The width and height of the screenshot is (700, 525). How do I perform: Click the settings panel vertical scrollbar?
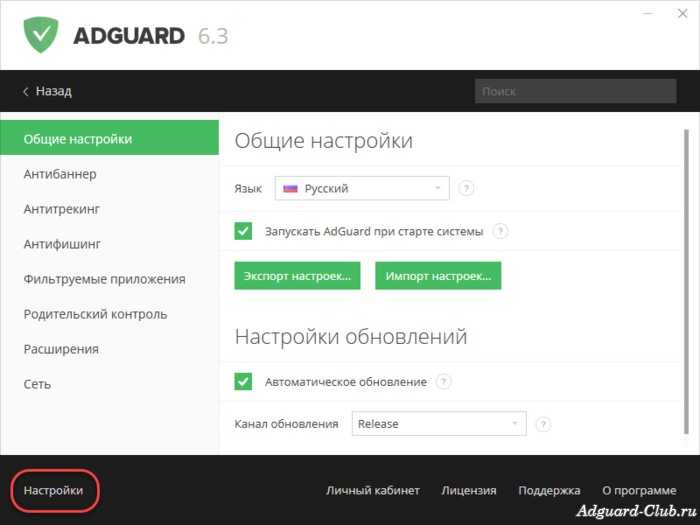coord(686,281)
